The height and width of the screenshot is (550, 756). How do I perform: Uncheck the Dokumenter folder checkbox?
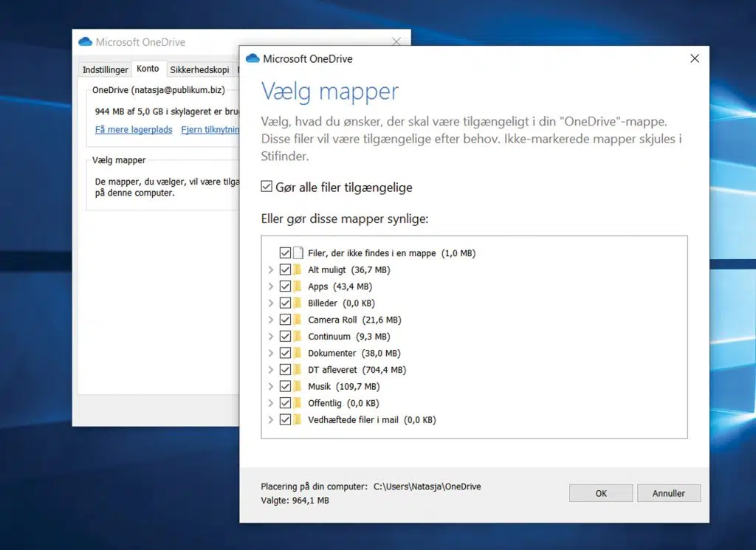tap(285, 353)
